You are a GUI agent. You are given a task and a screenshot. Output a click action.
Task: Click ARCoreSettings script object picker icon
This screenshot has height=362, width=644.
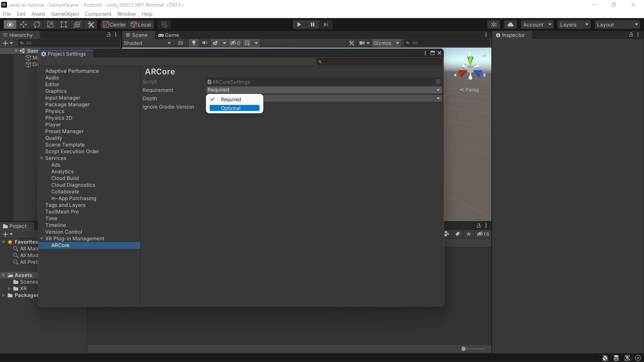click(438, 81)
